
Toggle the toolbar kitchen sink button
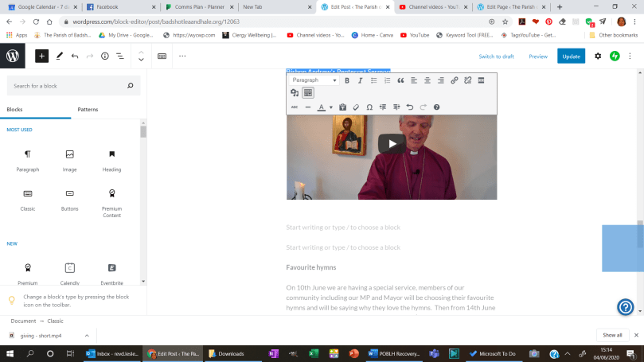[308, 93]
